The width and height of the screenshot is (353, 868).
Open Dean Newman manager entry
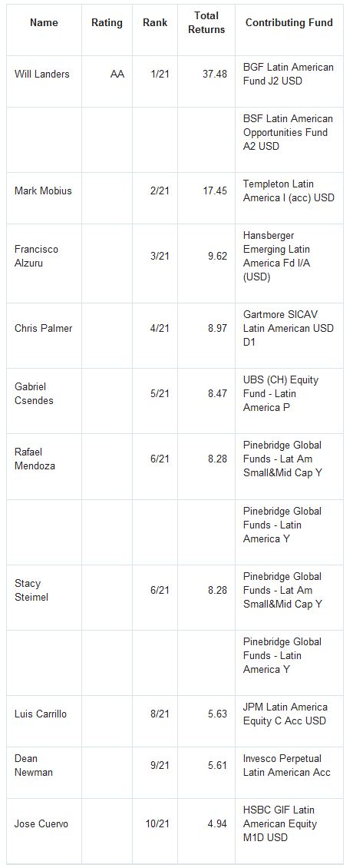click(x=33, y=766)
